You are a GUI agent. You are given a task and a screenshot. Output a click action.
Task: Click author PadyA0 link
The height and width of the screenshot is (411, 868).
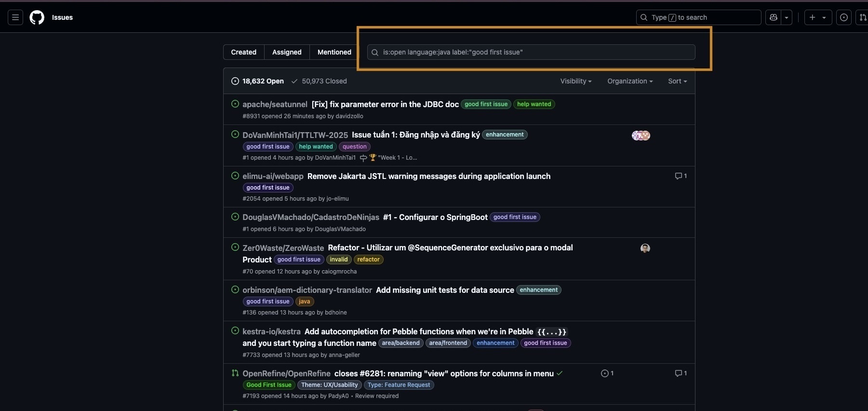point(338,396)
